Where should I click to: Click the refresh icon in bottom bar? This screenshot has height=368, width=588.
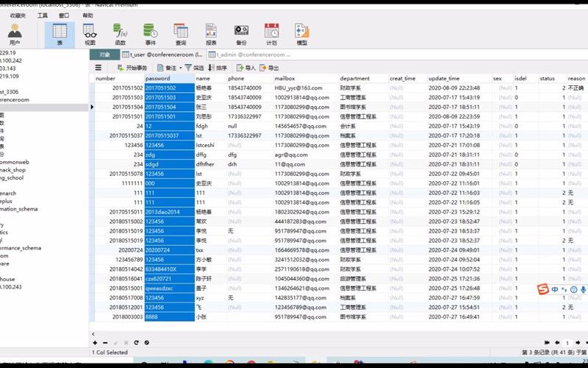pyautogui.click(x=136, y=342)
